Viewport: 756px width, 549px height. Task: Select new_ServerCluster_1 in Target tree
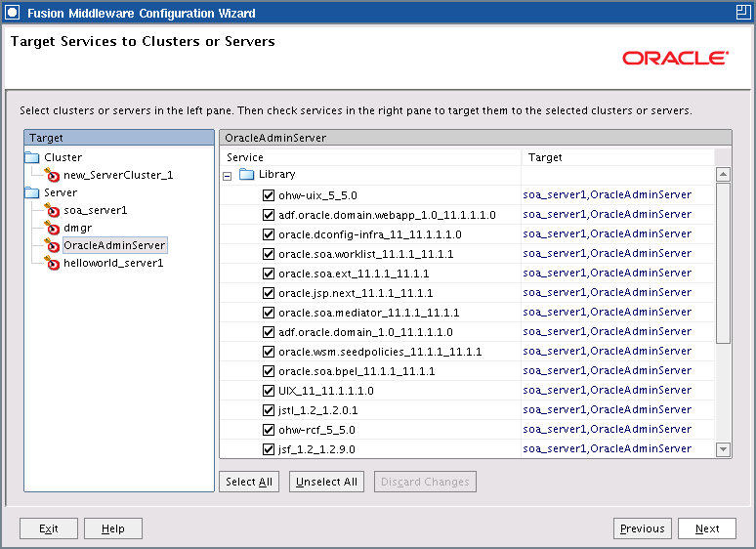[118, 175]
